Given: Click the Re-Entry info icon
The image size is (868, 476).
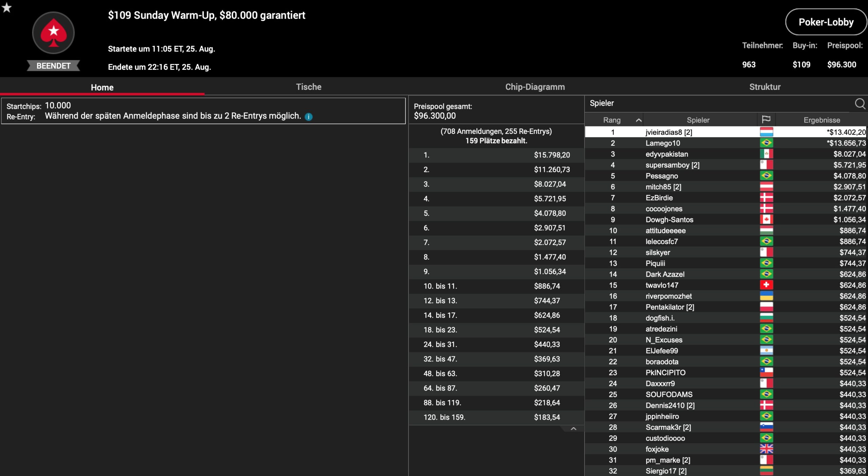Looking at the screenshot, I should pyautogui.click(x=308, y=117).
